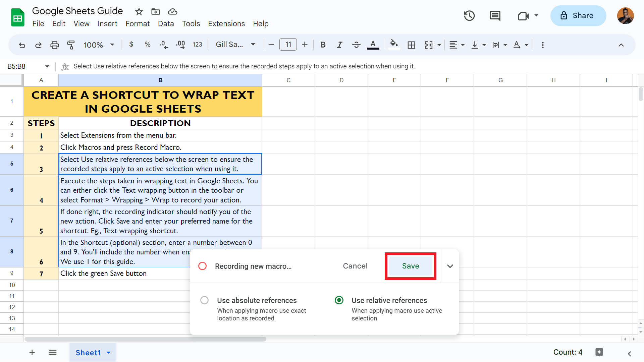Viewport: 644px width, 362px height.
Task: Open the Borders tool
Action: tap(412, 45)
